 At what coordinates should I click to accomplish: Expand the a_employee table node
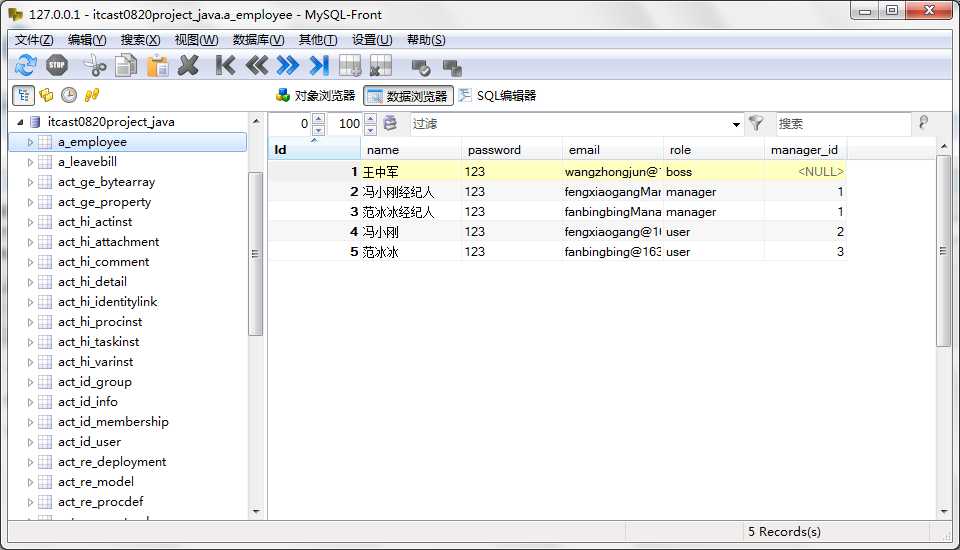[30, 142]
